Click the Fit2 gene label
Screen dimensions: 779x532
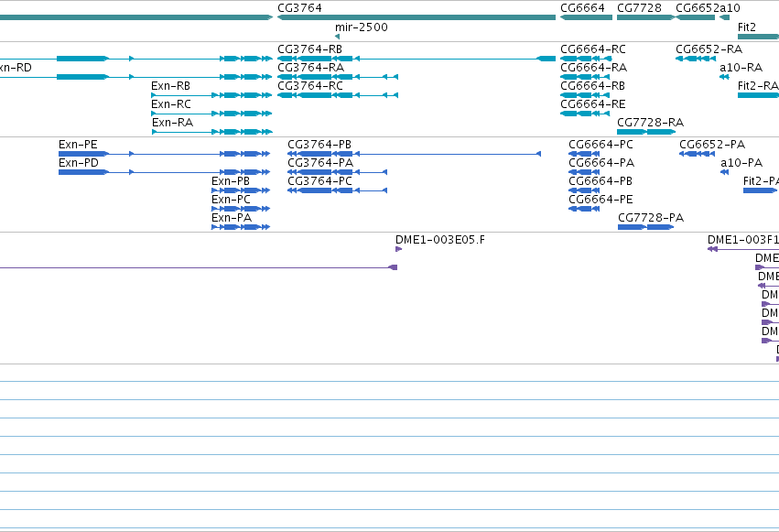pos(747,27)
